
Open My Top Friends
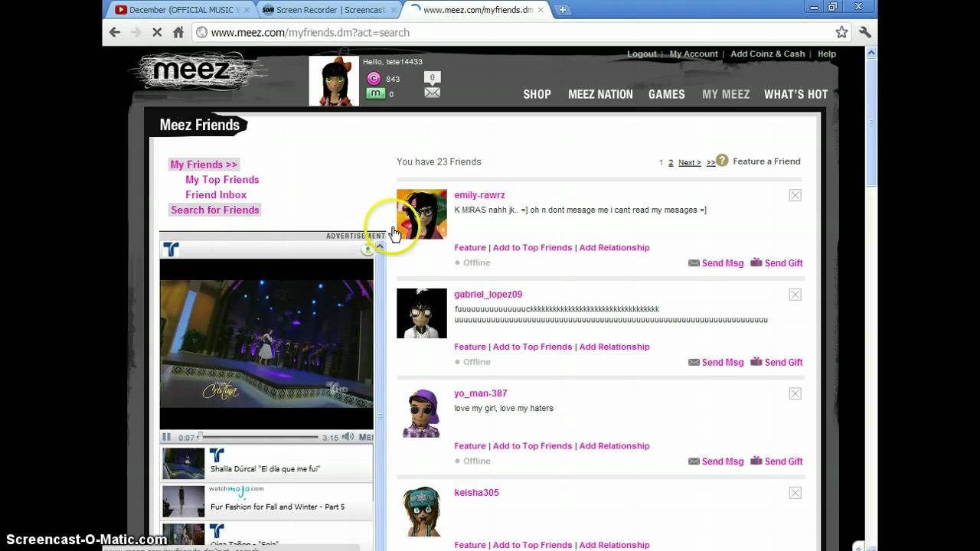[222, 180]
